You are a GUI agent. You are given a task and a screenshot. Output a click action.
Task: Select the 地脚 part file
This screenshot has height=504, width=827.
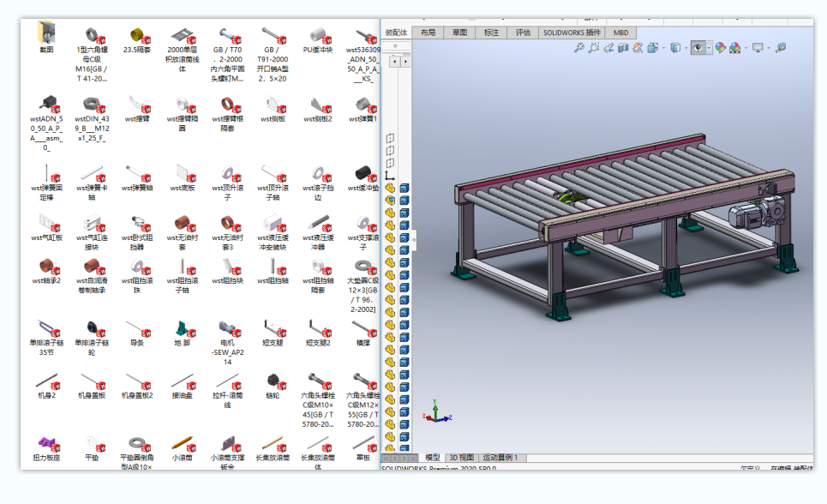[x=182, y=333]
